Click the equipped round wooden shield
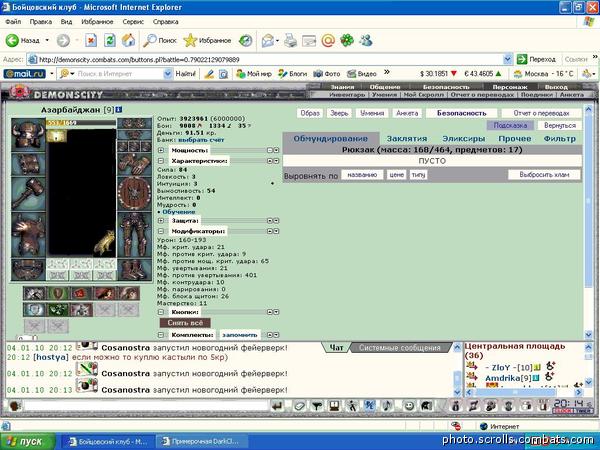This screenshot has height=450, width=600. point(134,193)
